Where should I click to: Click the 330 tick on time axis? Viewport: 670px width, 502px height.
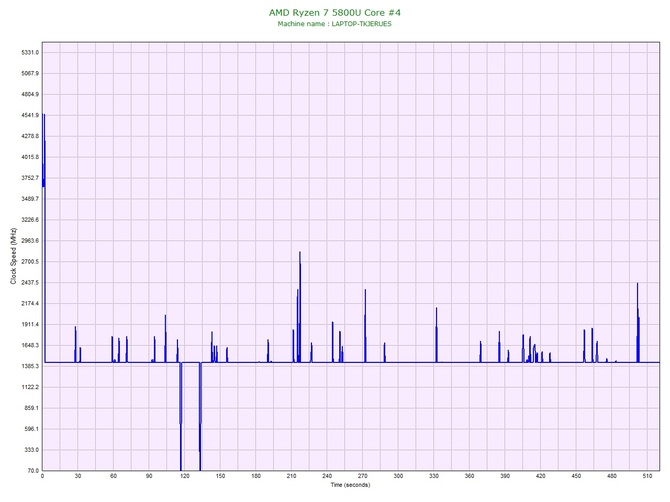pos(434,476)
